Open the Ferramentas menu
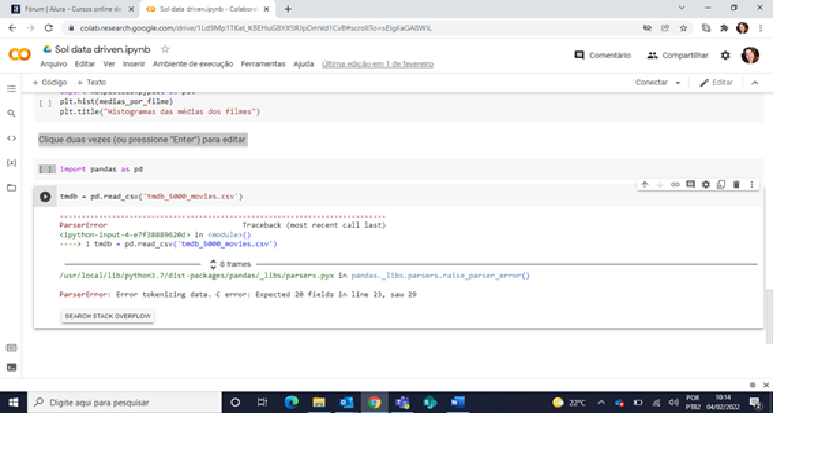Screen dimensions: 819x460 (x=263, y=64)
